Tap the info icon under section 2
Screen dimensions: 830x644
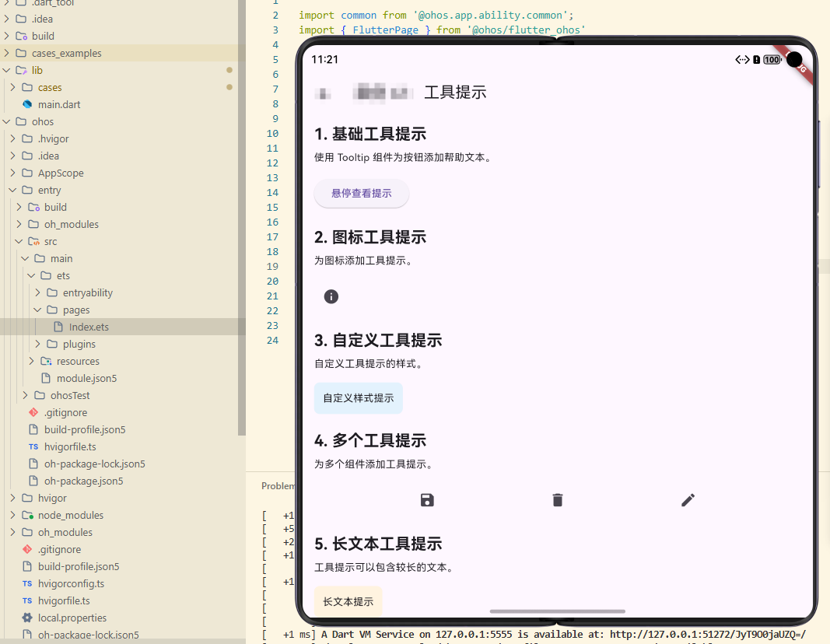(331, 296)
